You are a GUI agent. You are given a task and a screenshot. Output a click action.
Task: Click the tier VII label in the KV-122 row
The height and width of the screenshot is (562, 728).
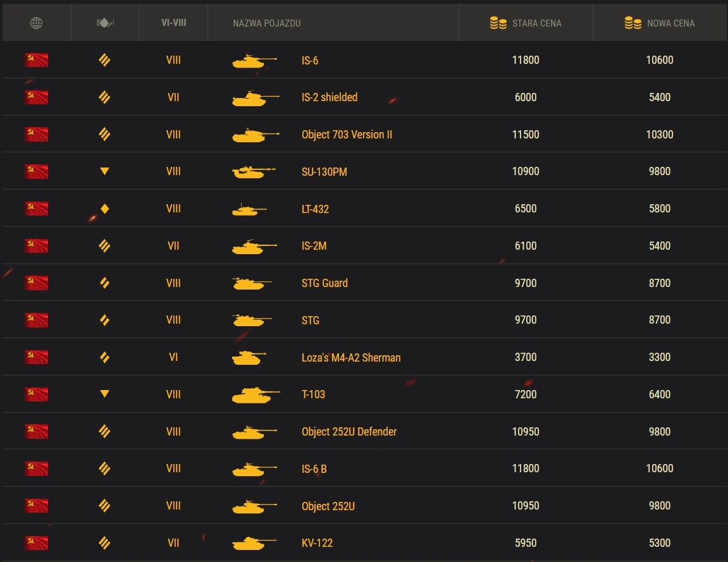click(x=173, y=542)
